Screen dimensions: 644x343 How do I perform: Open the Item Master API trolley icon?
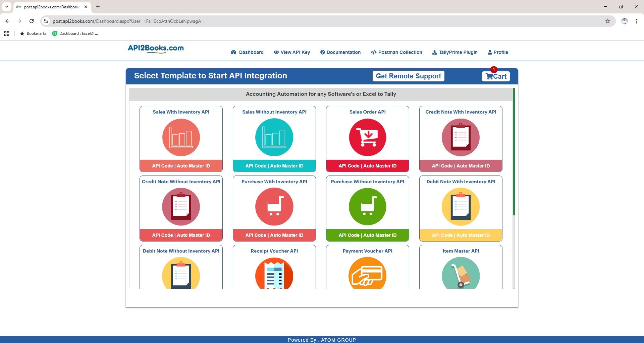pyautogui.click(x=461, y=273)
